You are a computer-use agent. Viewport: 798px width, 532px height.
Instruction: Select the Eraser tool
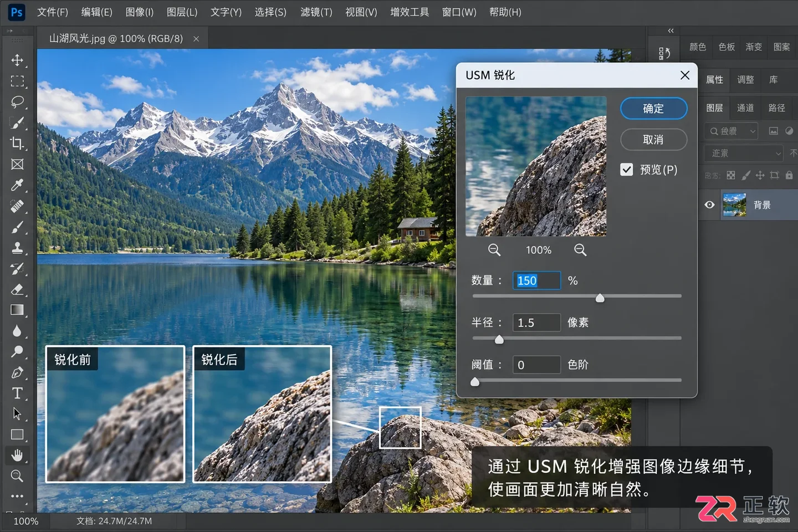(17, 289)
